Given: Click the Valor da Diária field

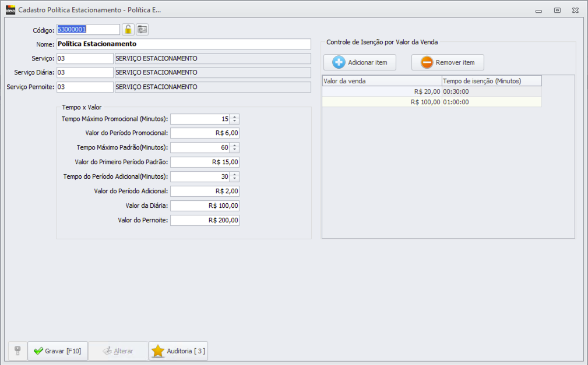Looking at the screenshot, I should [205, 205].
